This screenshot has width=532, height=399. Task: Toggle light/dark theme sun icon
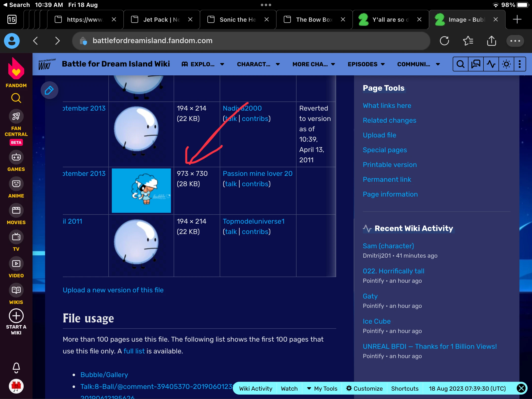pyautogui.click(x=506, y=64)
